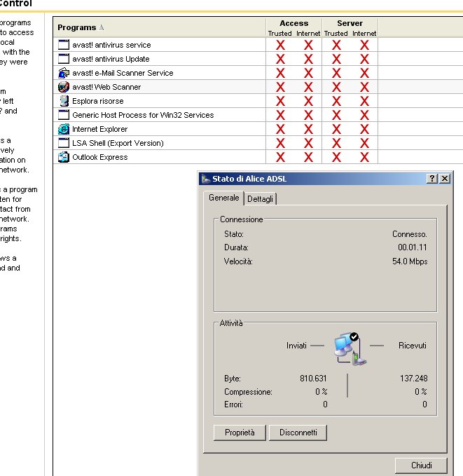This screenshot has height=476, width=463.
Task: Toggle Access Internet for avast! antivirus service
Action: click(x=308, y=45)
